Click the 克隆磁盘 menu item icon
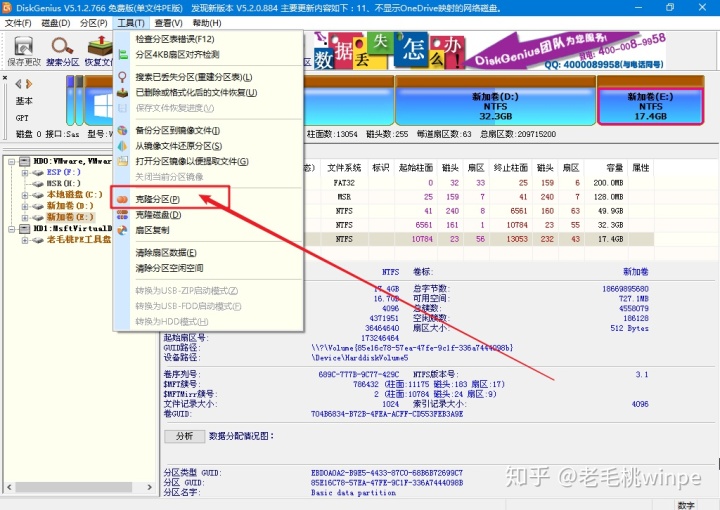Screen dimensions: 720x510 tap(122, 215)
